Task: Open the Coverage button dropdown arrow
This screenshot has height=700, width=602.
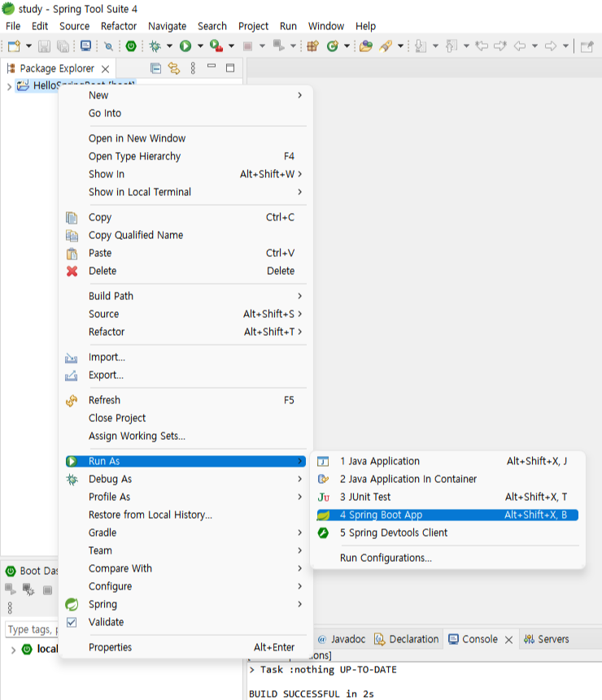Action: [x=231, y=46]
